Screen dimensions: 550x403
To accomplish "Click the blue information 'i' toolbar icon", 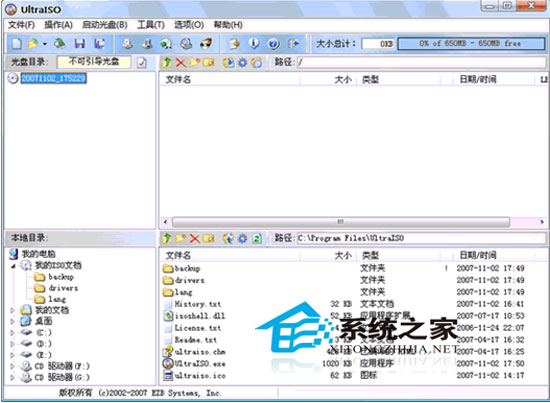I will click(254, 43).
